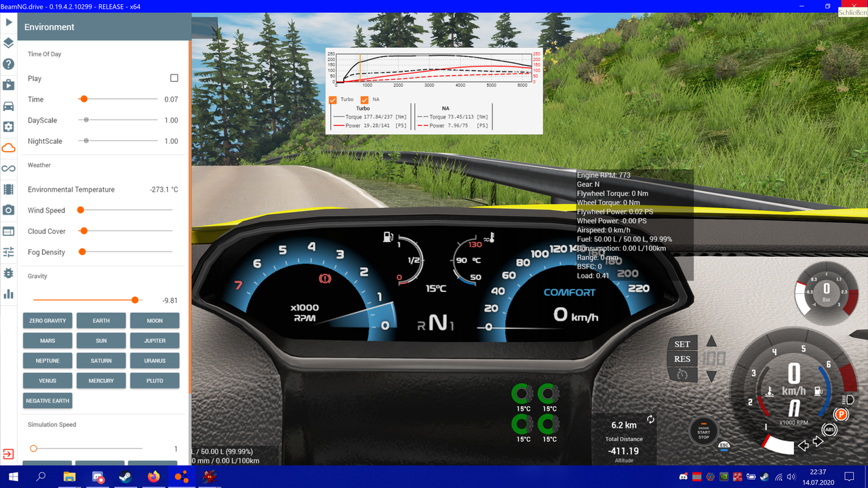Click the headlight indicator icon

[x=847, y=399]
